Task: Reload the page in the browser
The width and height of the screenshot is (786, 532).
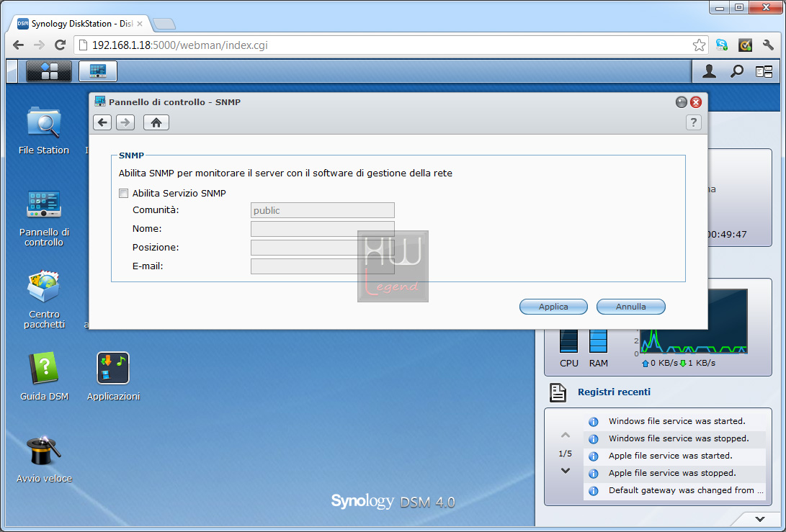Action: (x=60, y=45)
